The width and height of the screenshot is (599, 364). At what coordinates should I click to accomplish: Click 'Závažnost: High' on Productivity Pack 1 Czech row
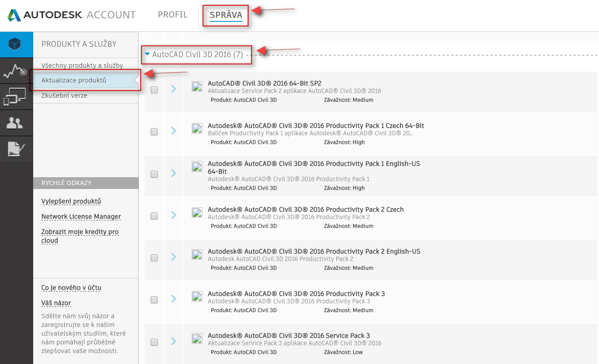click(x=344, y=142)
